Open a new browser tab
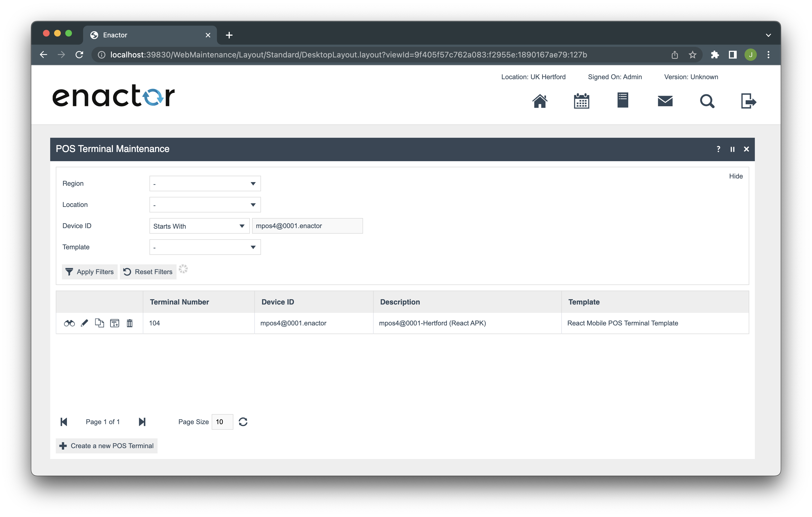This screenshot has width=812, height=517. (229, 35)
